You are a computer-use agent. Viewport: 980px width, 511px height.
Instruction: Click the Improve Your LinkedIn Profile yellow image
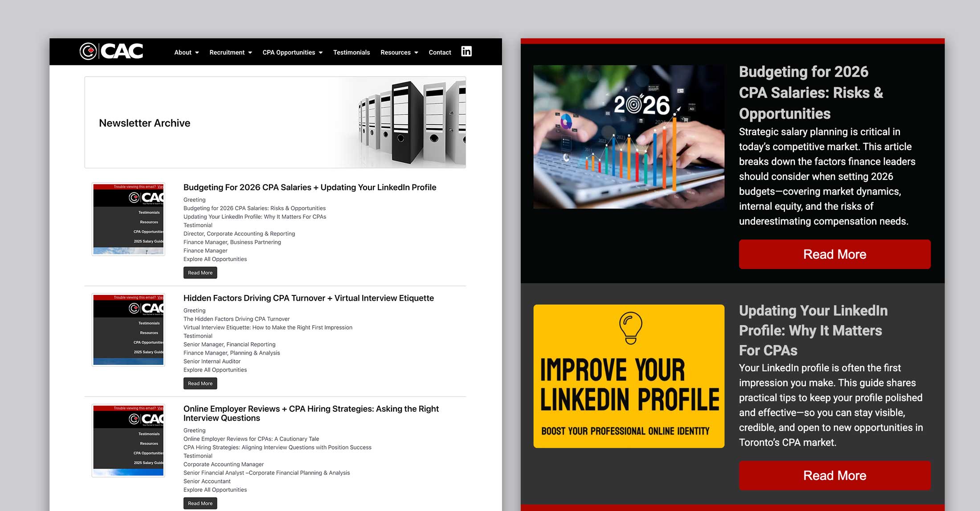pos(629,376)
